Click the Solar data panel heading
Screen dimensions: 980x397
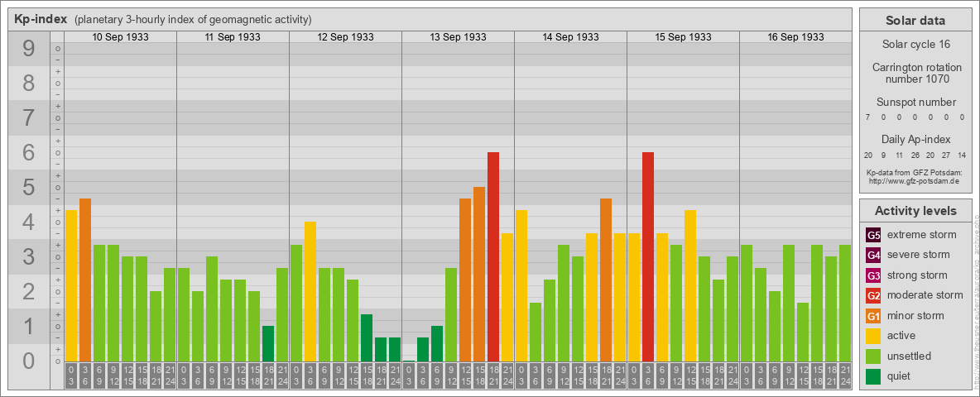(x=915, y=21)
